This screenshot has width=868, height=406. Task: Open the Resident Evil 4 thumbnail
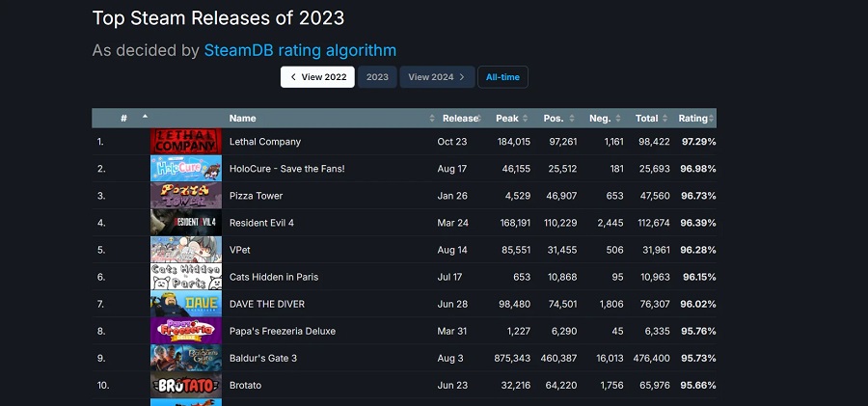pos(186,223)
